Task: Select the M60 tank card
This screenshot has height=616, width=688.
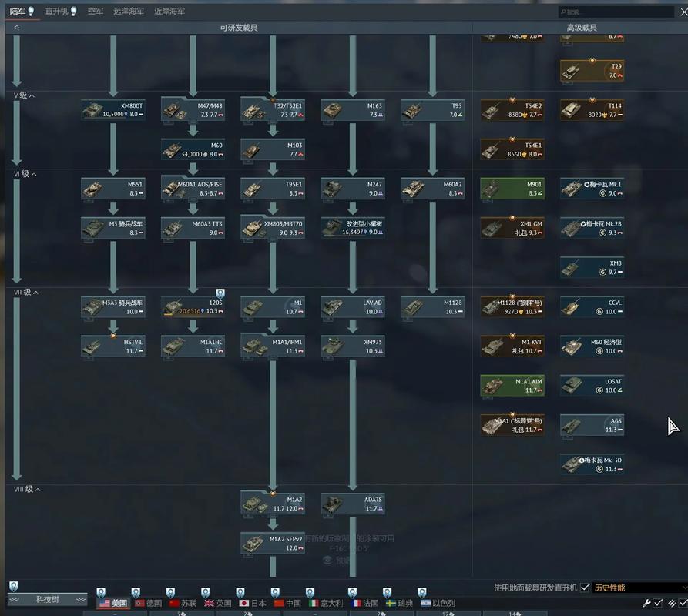Action: [193, 149]
